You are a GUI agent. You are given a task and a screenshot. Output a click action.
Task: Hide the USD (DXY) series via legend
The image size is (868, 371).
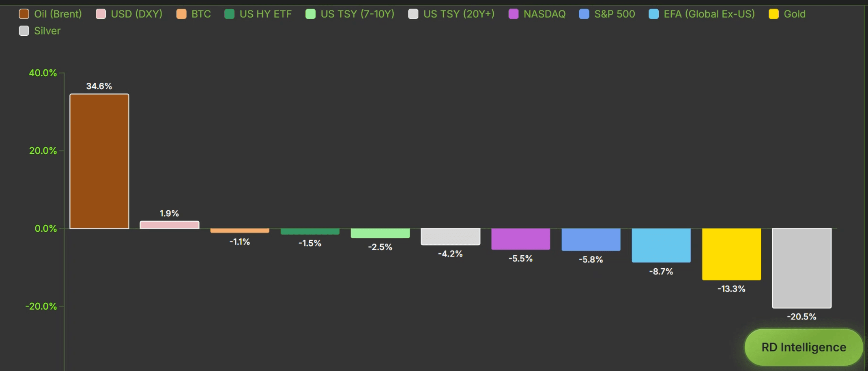(x=129, y=14)
